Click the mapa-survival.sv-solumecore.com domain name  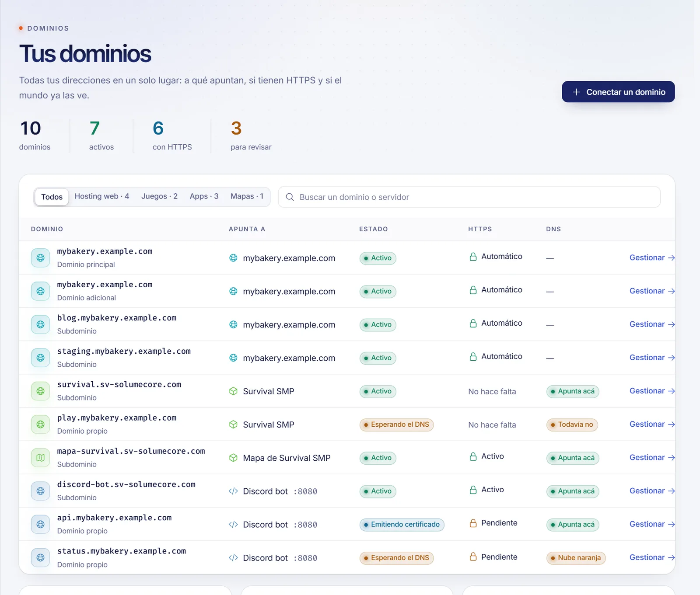(131, 451)
